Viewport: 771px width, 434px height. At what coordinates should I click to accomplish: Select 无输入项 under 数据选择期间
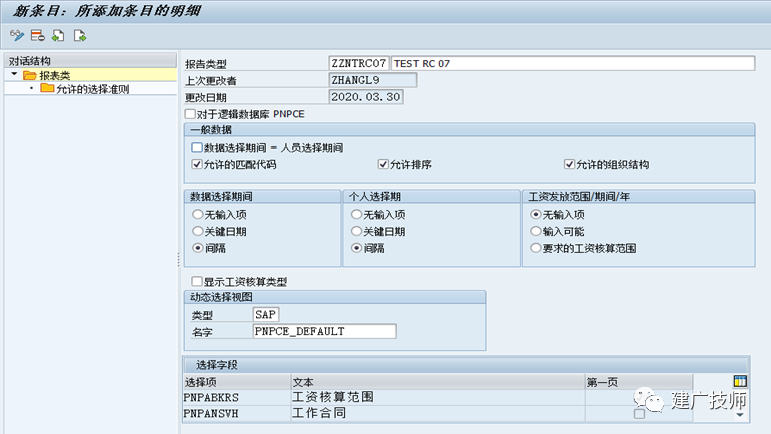coord(198,214)
